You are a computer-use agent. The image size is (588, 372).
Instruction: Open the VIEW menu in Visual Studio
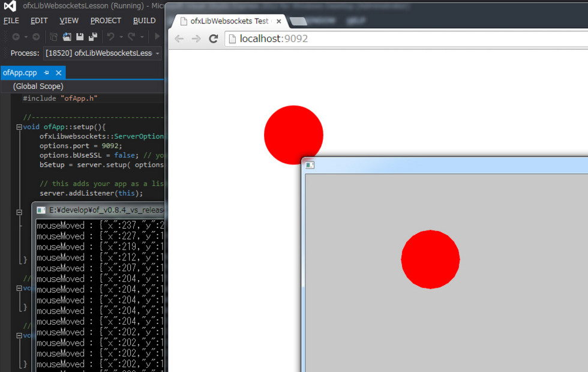click(x=69, y=20)
